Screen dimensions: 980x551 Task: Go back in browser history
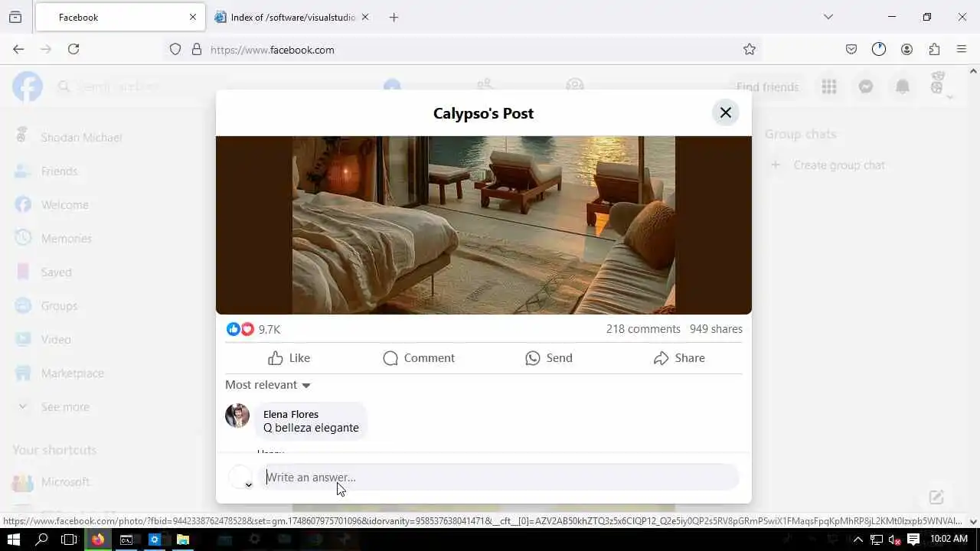18,49
